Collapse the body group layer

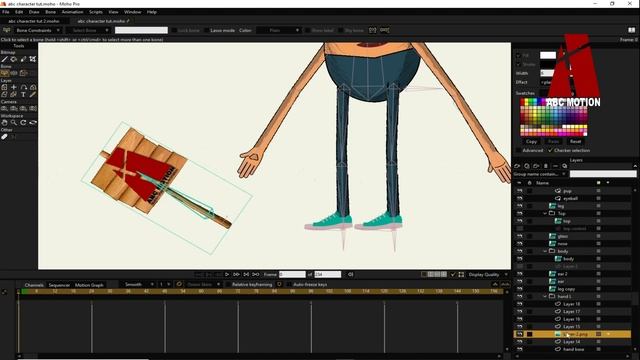[545, 251]
